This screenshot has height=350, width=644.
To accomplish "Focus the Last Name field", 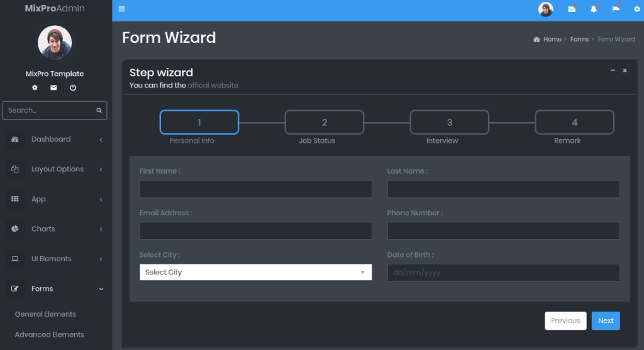I will tap(503, 189).
